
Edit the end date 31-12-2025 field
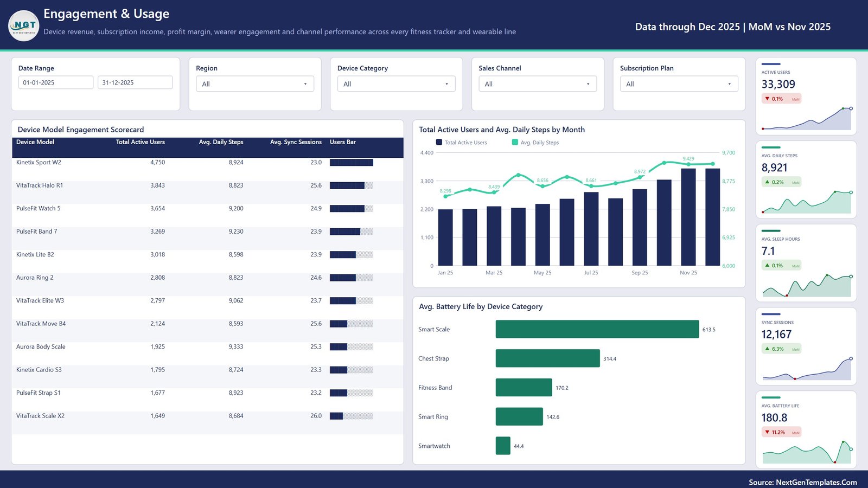[135, 82]
